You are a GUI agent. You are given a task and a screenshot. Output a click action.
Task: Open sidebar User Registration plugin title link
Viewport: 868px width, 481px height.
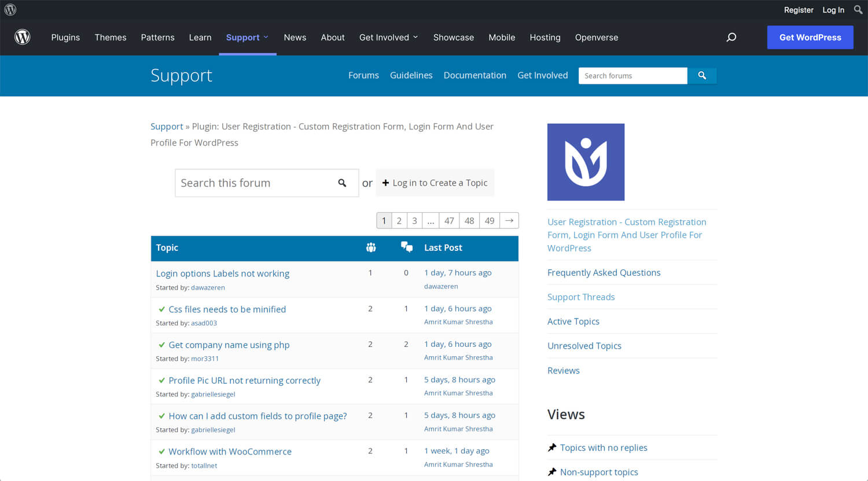point(627,235)
